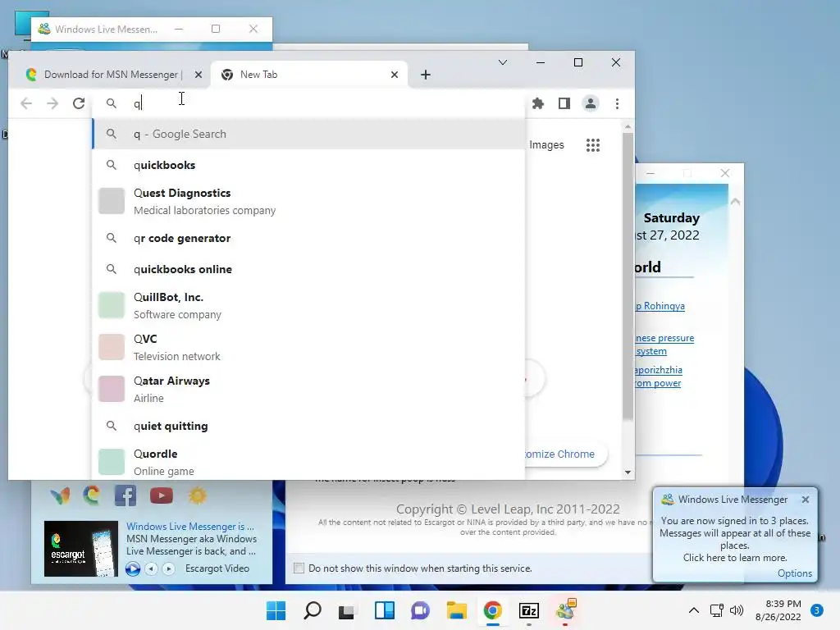Open the YouTube icon in Messenger
840x630 pixels.
pyautogui.click(x=162, y=496)
